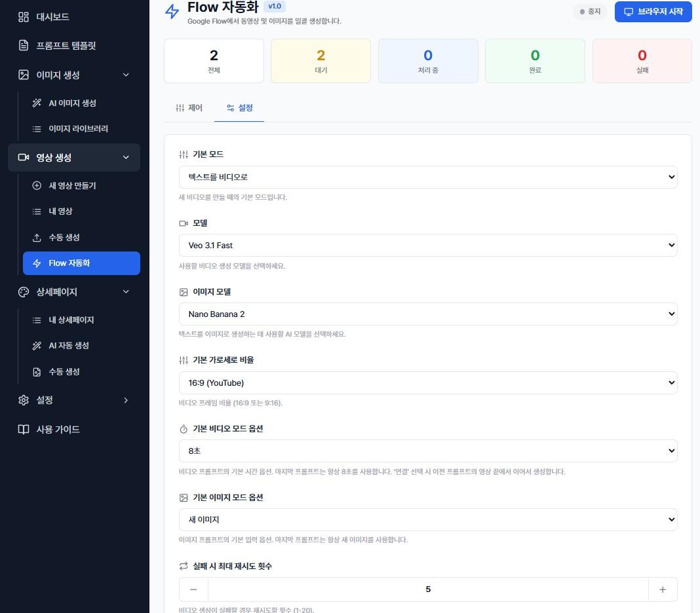The height and width of the screenshot is (613, 700).
Task: Click the 내 영상 list icon
Action: coord(37,212)
